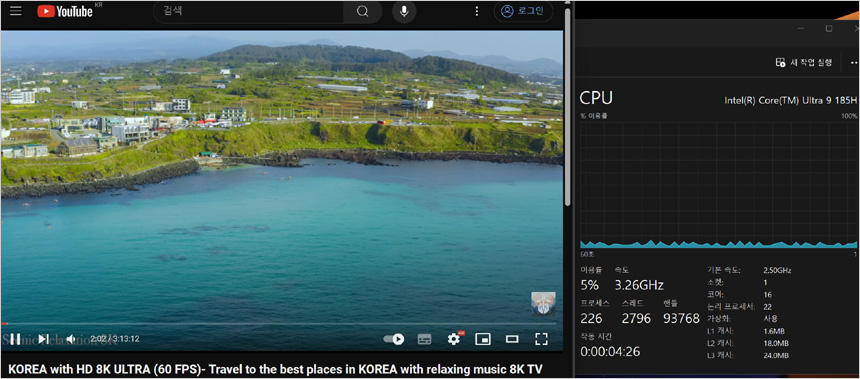Start voice search with the microphone

tap(404, 12)
